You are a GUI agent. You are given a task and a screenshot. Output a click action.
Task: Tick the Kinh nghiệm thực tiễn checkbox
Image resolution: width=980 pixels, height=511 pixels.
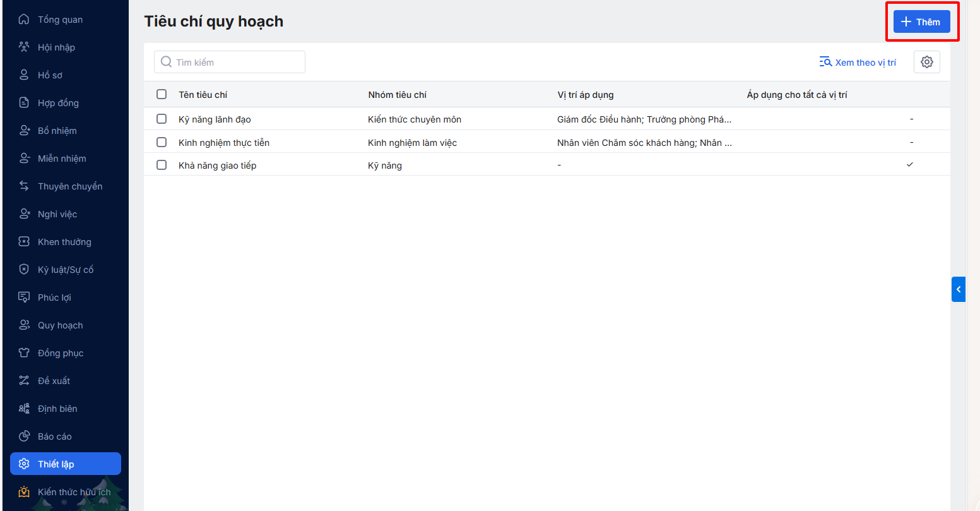(162, 142)
